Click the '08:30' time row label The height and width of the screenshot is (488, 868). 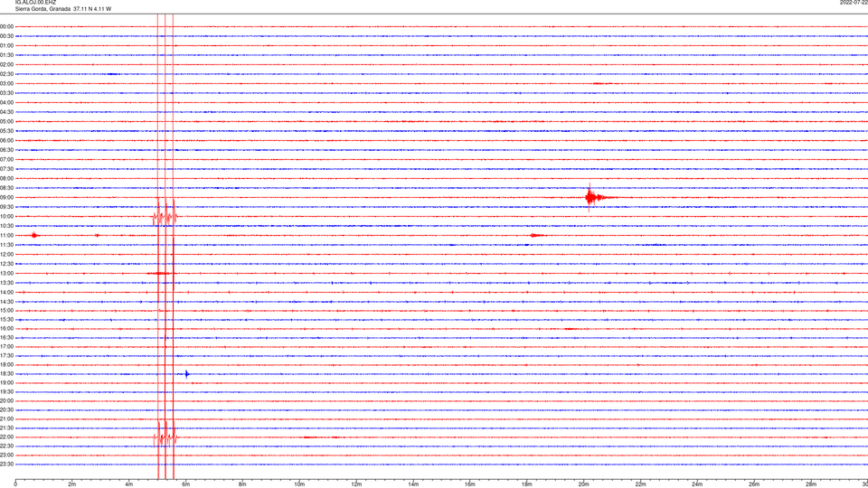6,188
